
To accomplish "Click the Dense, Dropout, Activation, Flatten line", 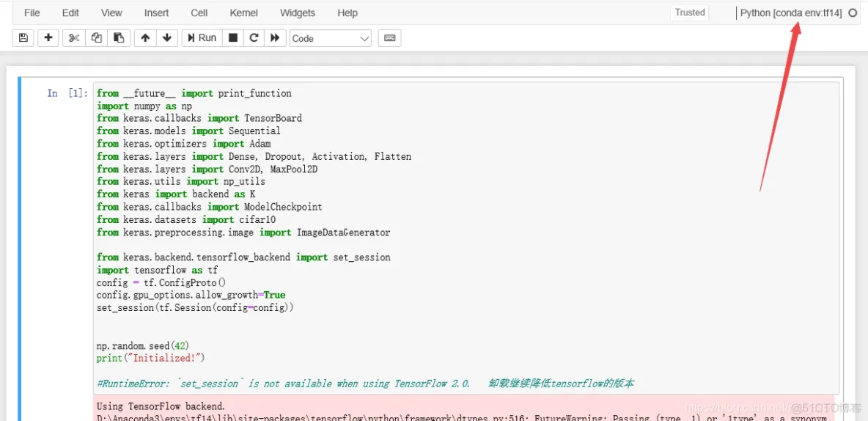I will (254, 156).
